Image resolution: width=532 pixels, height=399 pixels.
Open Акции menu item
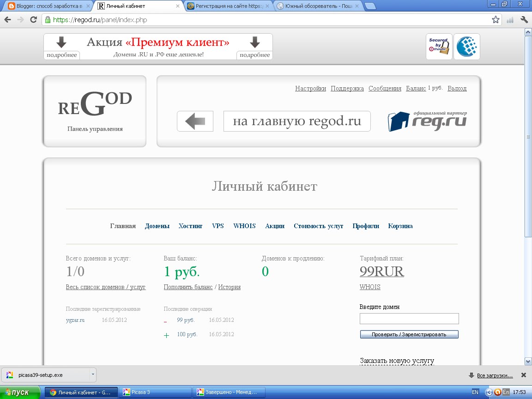coord(275,226)
